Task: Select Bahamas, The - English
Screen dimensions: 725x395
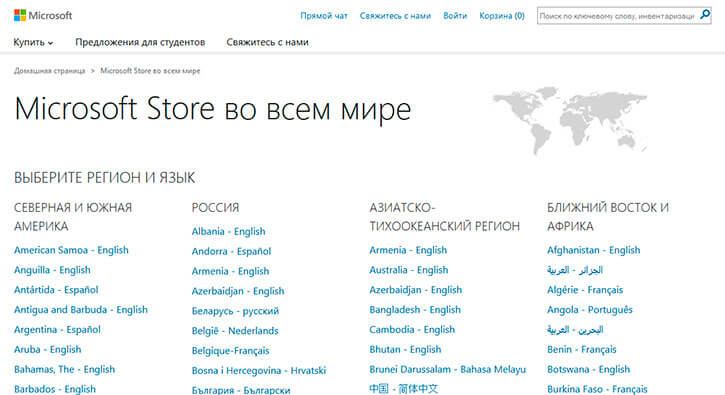Action: point(64,370)
